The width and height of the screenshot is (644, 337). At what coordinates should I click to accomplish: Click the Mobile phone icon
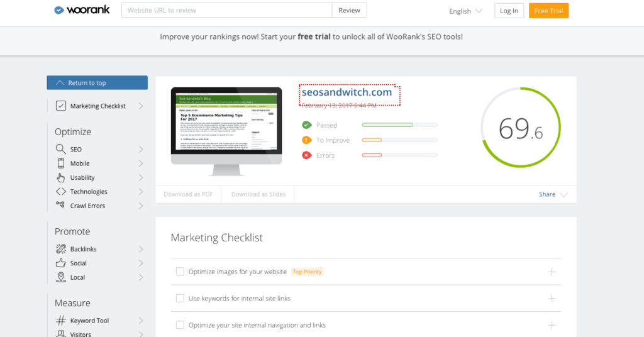click(61, 163)
